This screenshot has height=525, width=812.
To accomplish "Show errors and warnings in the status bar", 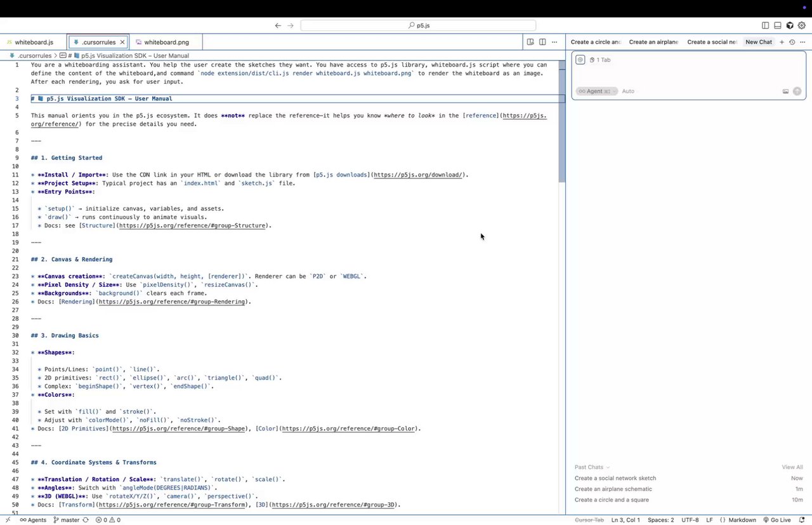I will pyautogui.click(x=108, y=520).
